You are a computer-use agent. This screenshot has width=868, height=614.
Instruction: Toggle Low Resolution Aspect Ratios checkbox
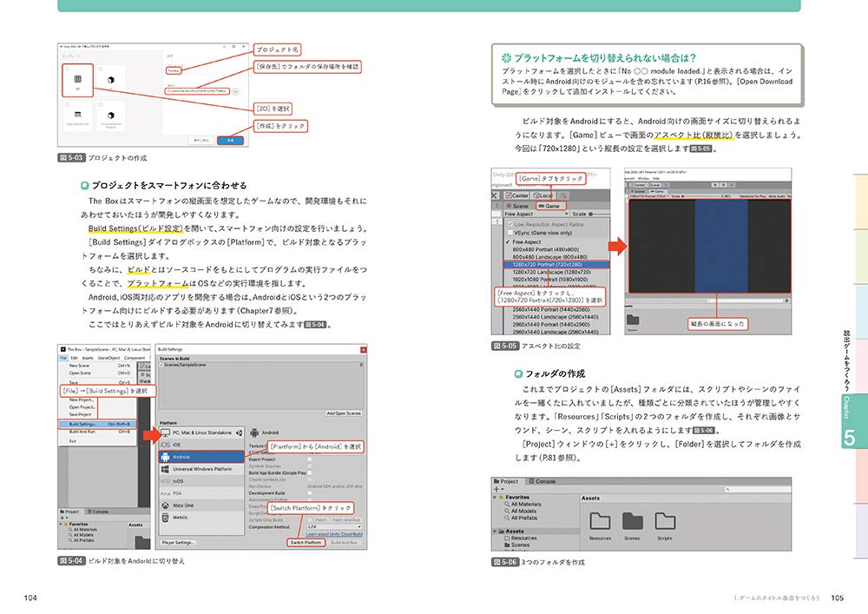click(x=510, y=224)
